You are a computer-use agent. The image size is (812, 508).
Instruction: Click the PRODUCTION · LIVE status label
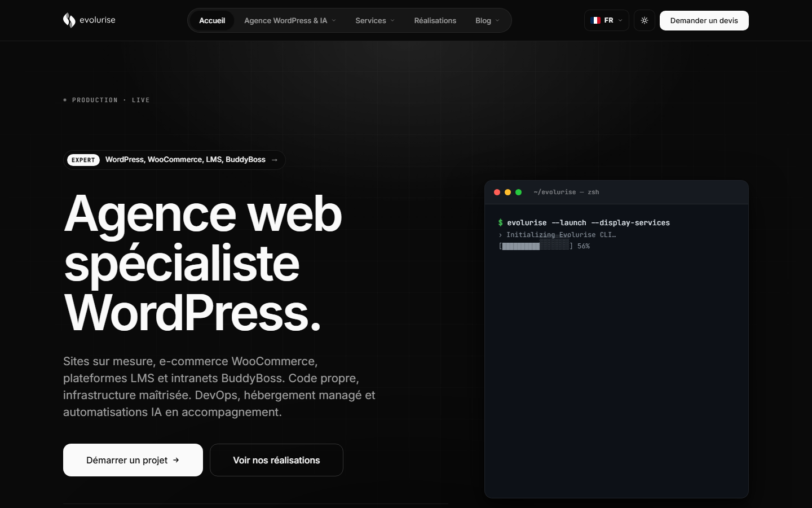coord(107,100)
